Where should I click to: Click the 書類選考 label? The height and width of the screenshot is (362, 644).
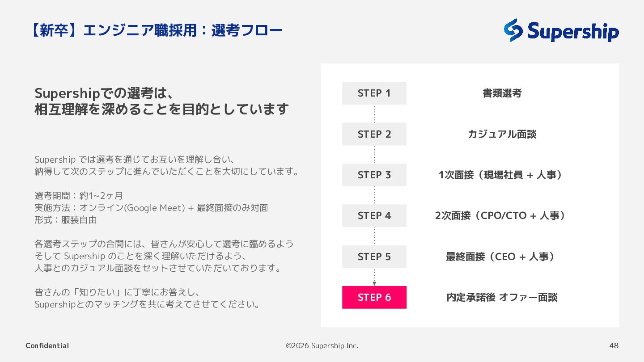(x=502, y=93)
